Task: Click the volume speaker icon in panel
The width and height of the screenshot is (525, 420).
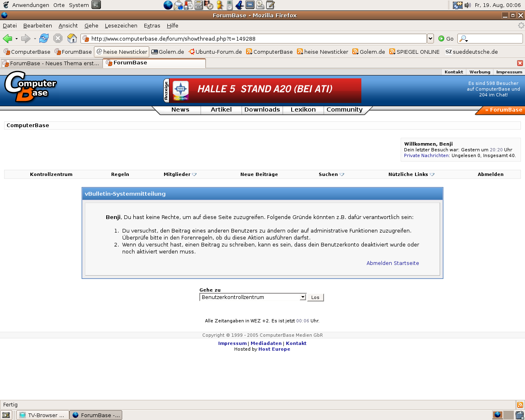Action: [x=468, y=5]
